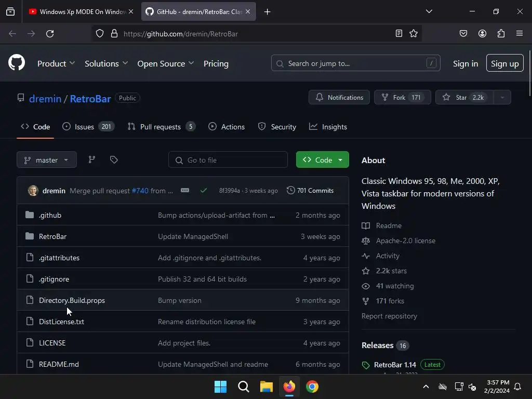The width and height of the screenshot is (532, 399).
Task: Switch to the Security tab
Action: [277, 127]
